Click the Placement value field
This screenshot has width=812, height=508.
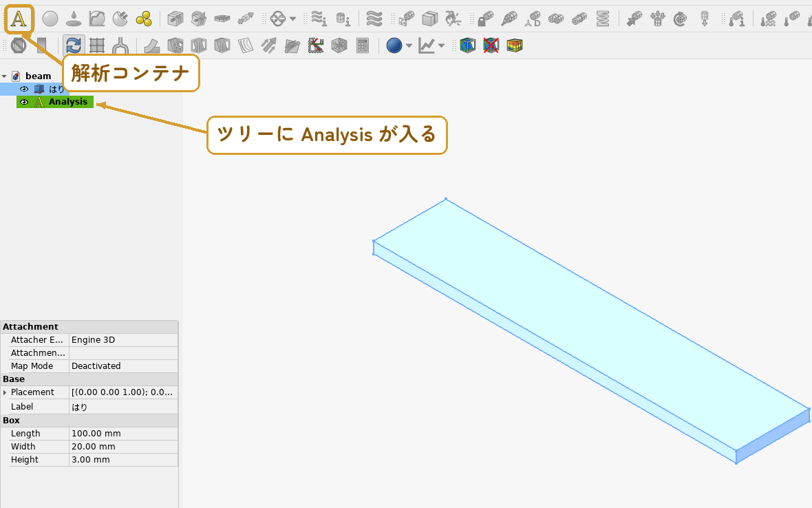click(x=123, y=392)
